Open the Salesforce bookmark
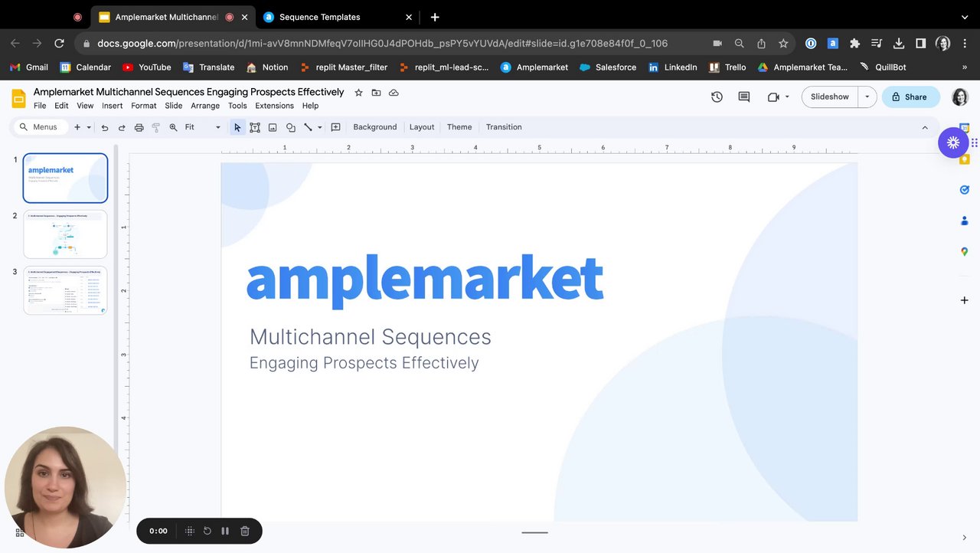 [x=608, y=67]
